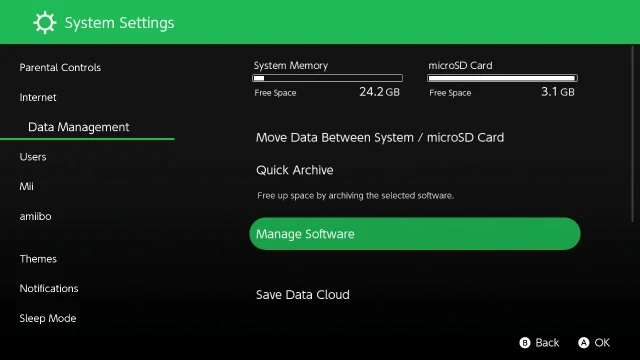The height and width of the screenshot is (360, 640).
Task: Open the Users settings section
Action: [x=33, y=157]
